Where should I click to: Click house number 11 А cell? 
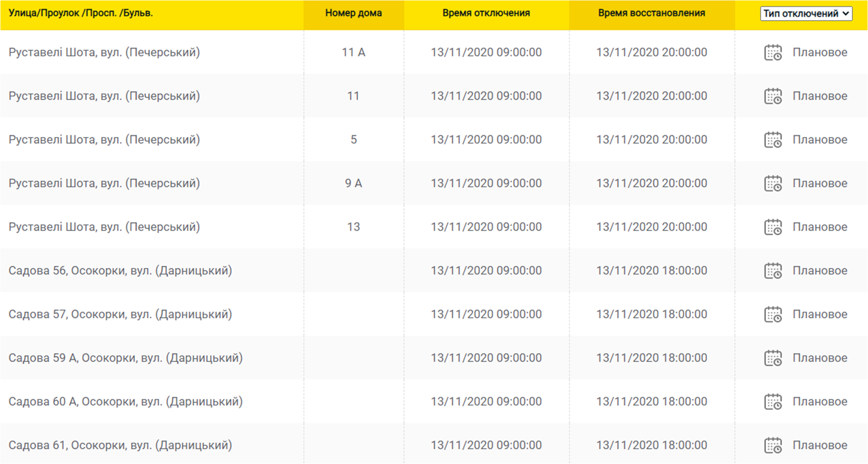click(354, 52)
